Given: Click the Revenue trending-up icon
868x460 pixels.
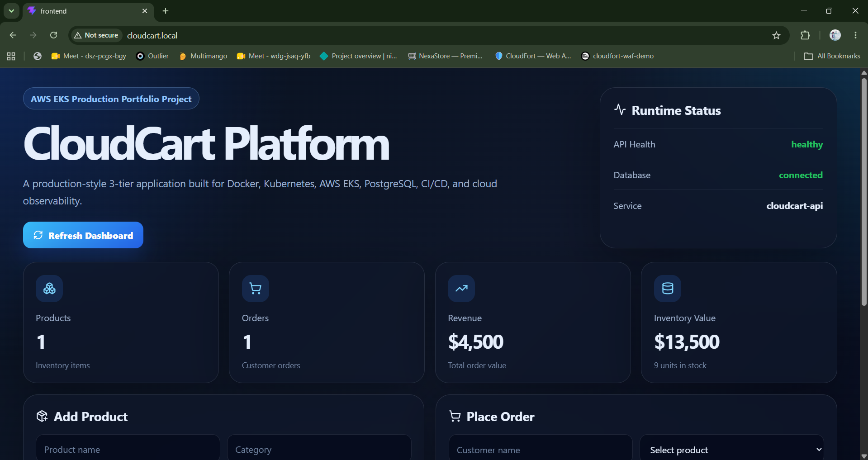Looking at the screenshot, I should point(461,289).
